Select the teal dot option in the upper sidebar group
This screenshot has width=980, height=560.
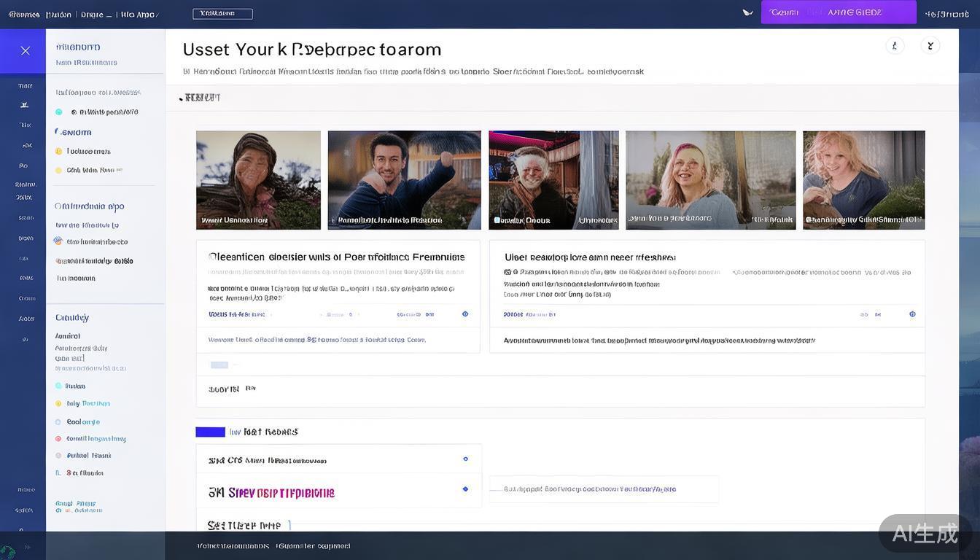(x=59, y=112)
